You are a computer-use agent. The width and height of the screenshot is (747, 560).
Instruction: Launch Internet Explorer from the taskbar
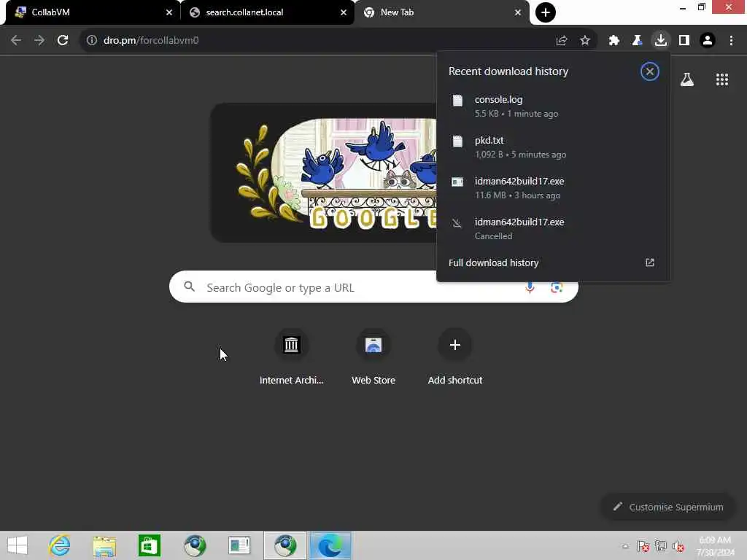[x=60, y=545]
